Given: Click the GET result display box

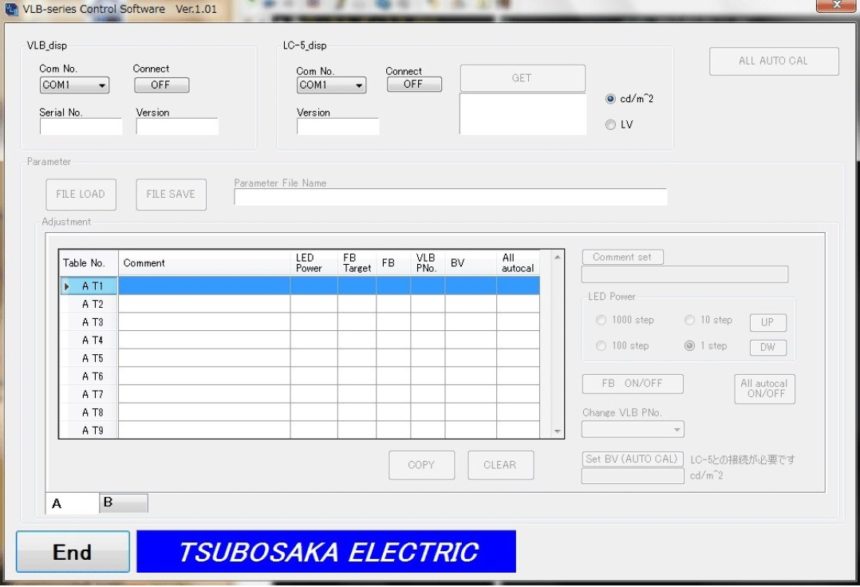Looking at the screenshot, I should (x=523, y=114).
